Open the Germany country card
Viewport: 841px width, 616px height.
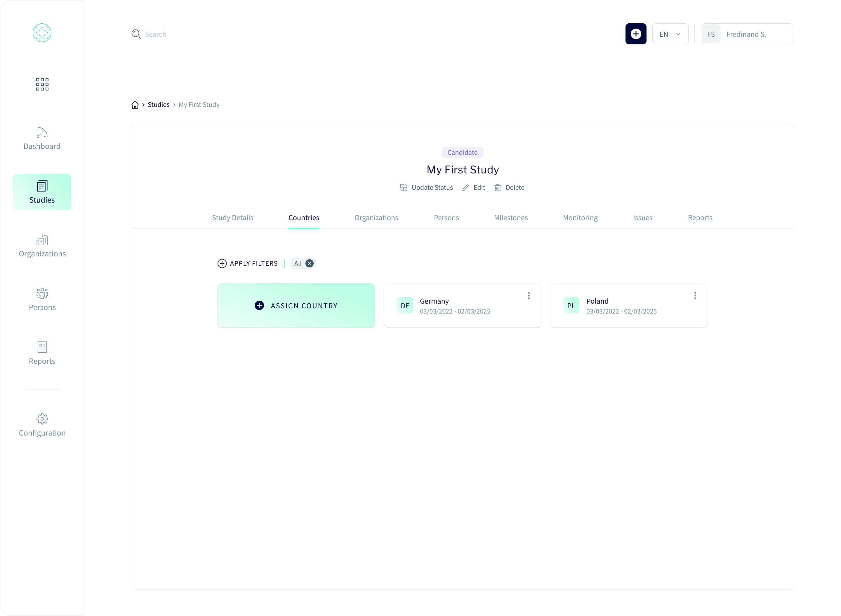click(462, 305)
